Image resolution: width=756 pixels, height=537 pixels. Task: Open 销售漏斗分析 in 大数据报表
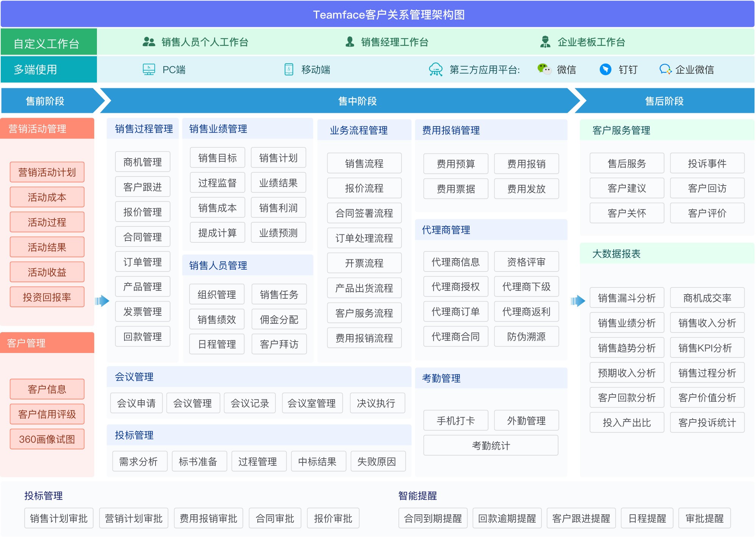(x=627, y=298)
